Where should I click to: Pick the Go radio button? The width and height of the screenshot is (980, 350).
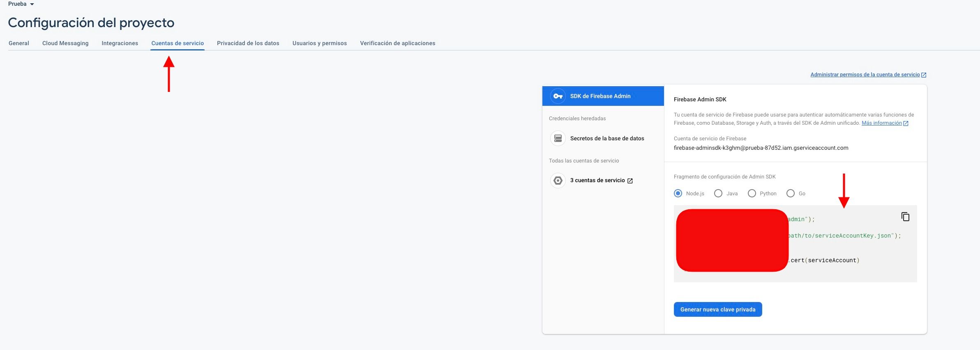[791, 193]
